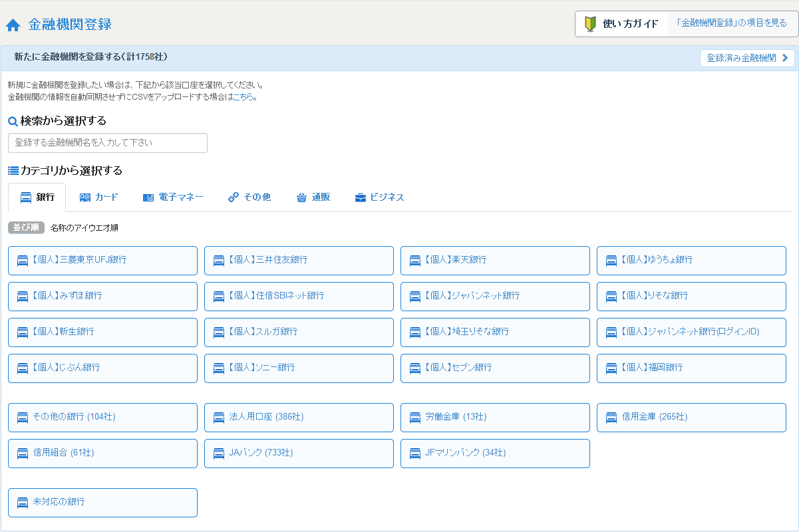This screenshot has height=532, width=799.
Task: Click the bank icon in 楽天銀行 button
Action: coord(415,261)
